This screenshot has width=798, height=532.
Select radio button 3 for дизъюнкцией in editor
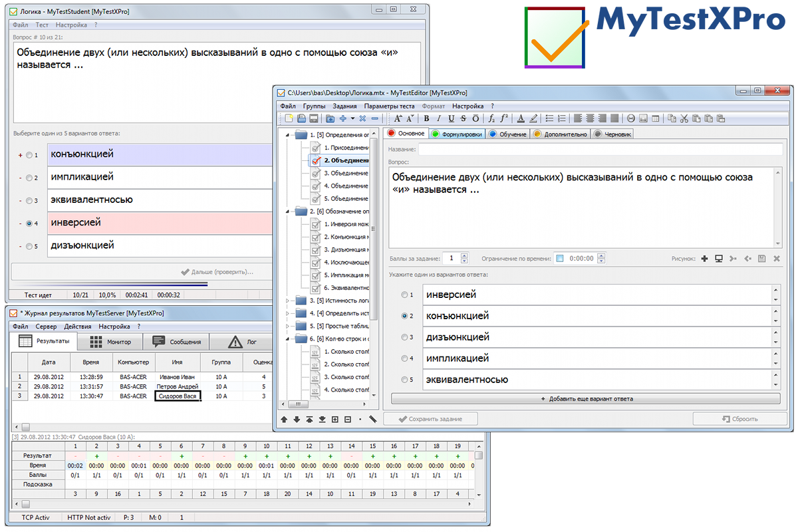pyautogui.click(x=404, y=337)
